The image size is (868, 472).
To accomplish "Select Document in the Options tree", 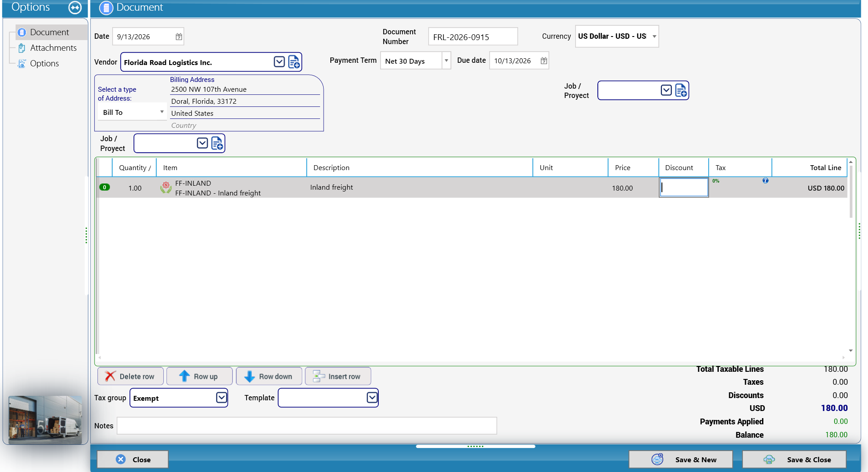I will point(49,32).
